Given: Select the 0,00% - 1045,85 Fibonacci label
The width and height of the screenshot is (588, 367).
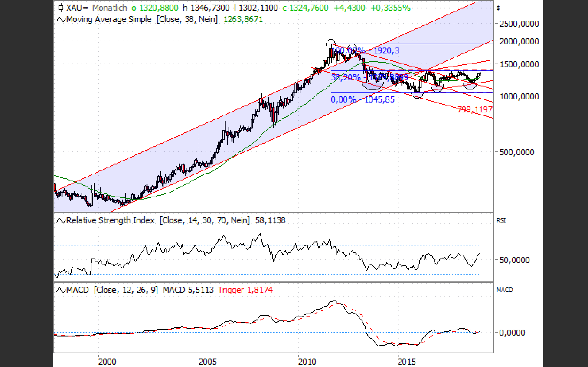Looking at the screenshot, I should point(362,100).
